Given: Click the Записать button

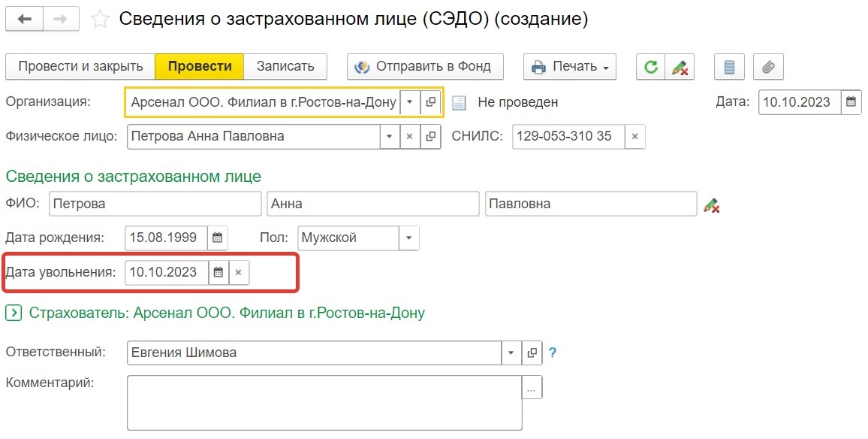Looking at the screenshot, I should pyautogui.click(x=285, y=67).
